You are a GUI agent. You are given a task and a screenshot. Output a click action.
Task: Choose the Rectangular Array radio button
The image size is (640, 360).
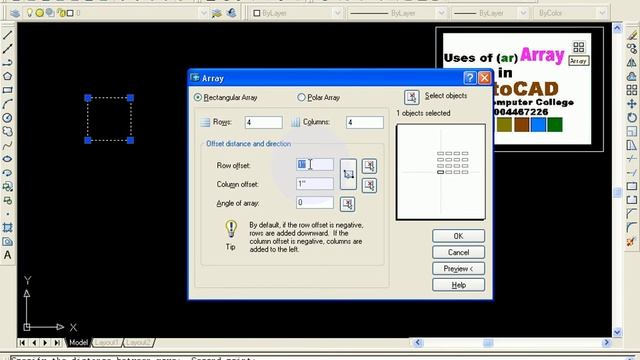(x=198, y=98)
